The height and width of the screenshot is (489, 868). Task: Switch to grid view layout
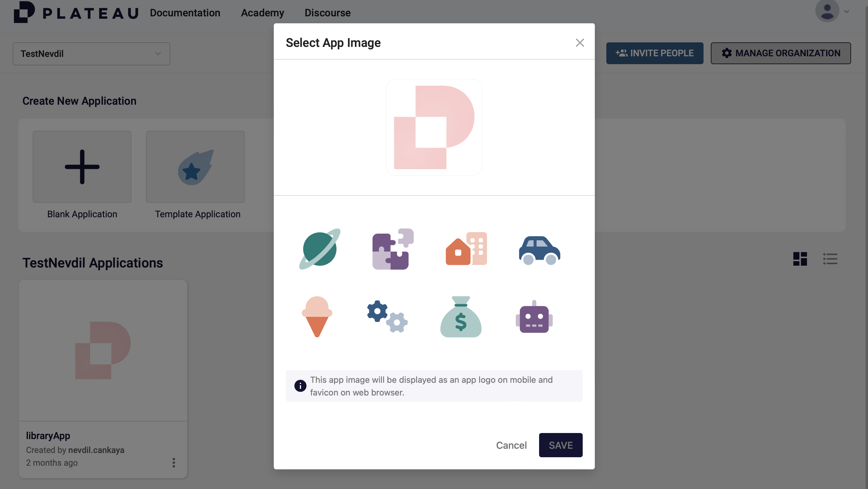pos(800,259)
